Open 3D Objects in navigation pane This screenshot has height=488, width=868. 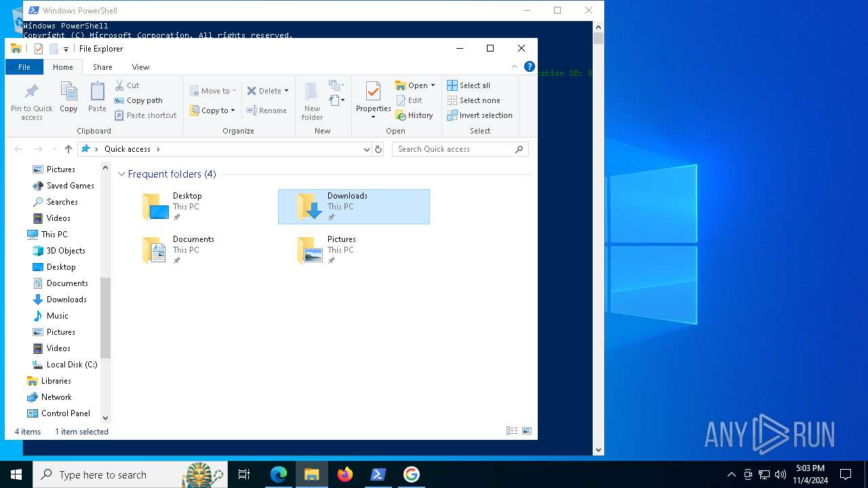click(x=66, y=251)
